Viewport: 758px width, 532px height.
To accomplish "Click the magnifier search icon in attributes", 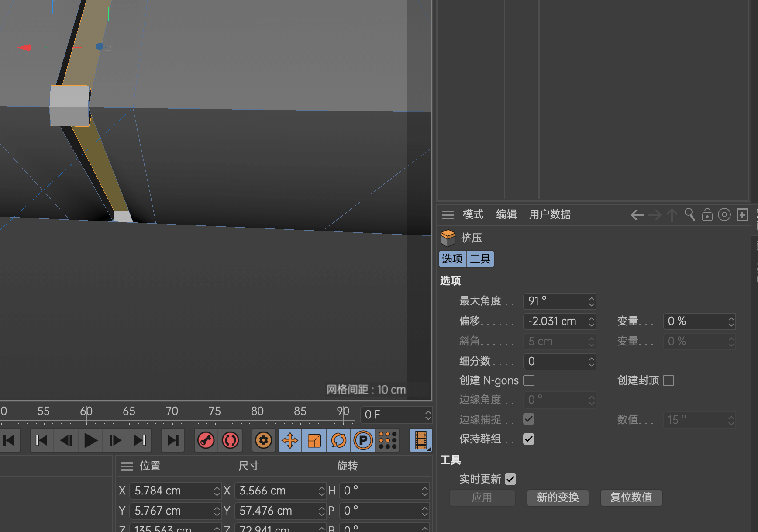I will pos(690,214).
